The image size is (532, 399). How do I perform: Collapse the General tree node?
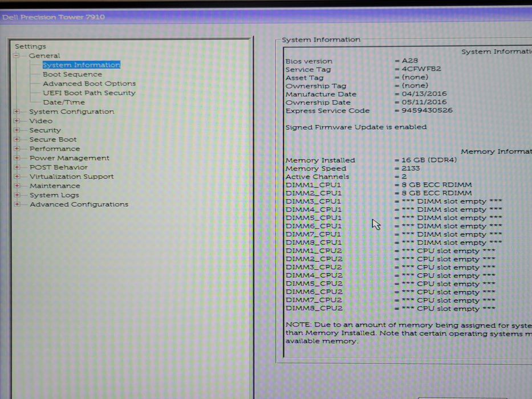(17, 55)
